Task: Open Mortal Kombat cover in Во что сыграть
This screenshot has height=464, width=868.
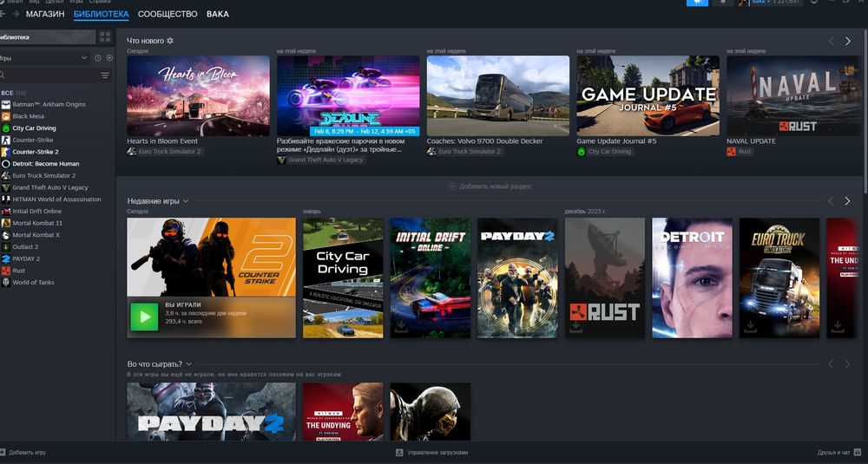Action: pyautogui.click(x=431, y=411)
